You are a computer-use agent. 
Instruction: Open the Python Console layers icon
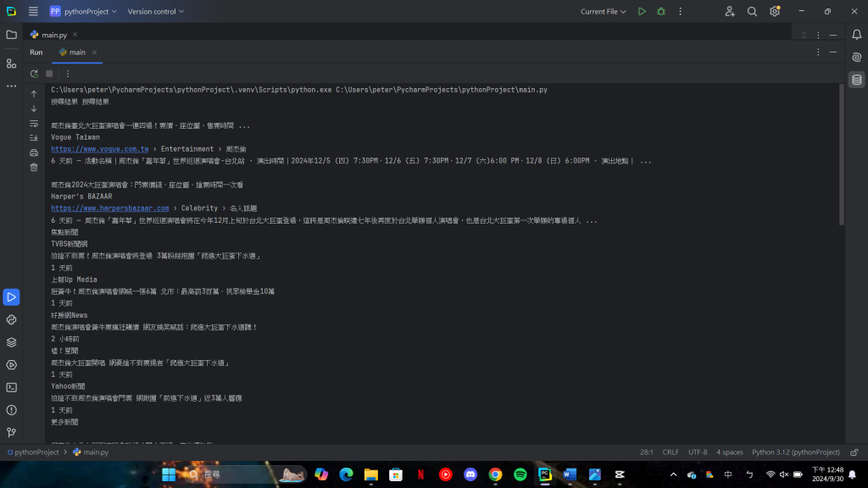(x=11, y=342)
